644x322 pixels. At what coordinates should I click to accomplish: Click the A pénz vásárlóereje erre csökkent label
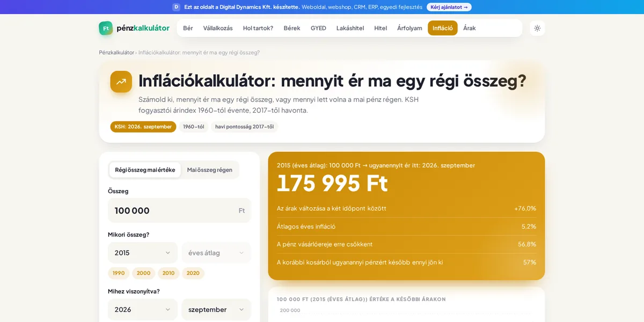325,244
